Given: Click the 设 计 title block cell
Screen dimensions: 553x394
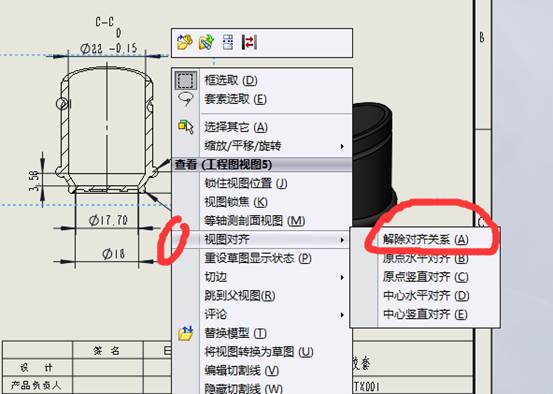Looking at the screenshot, I should (37, 368).
